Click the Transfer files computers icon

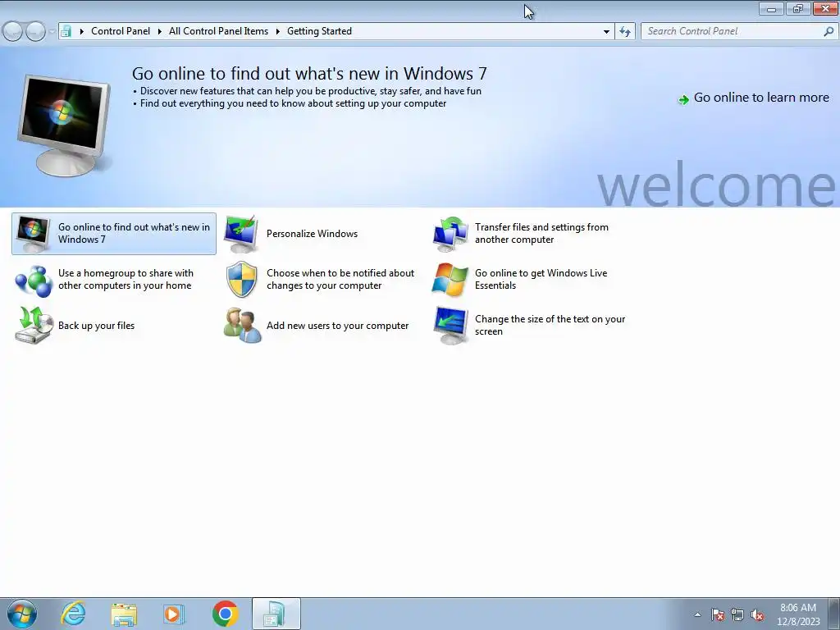(x=450, y=234)
